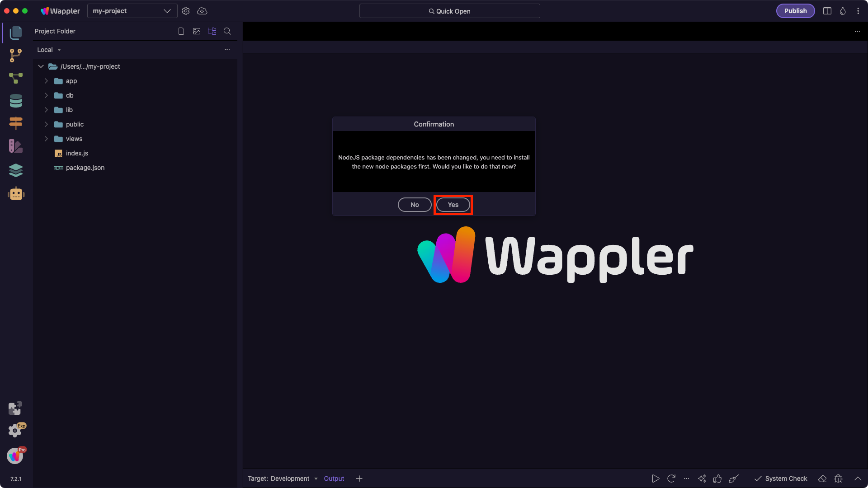Click the thumbs up feedback icon
Image resolution: width=868 pixels, height=488 pixels.
(717, 479)
